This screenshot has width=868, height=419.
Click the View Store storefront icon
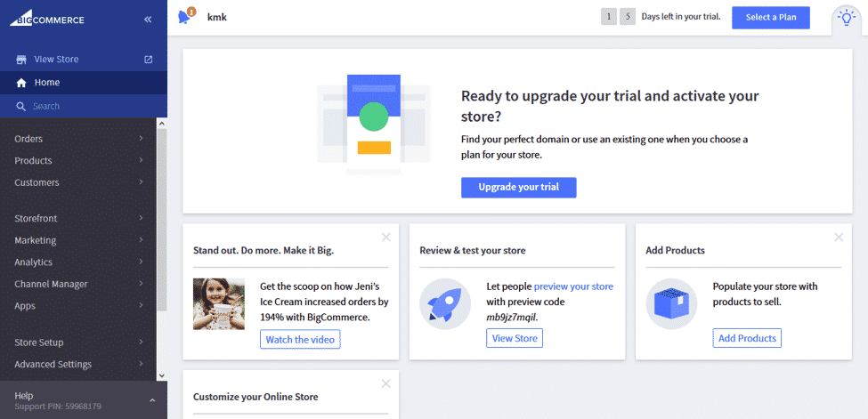tap(21, 60)
